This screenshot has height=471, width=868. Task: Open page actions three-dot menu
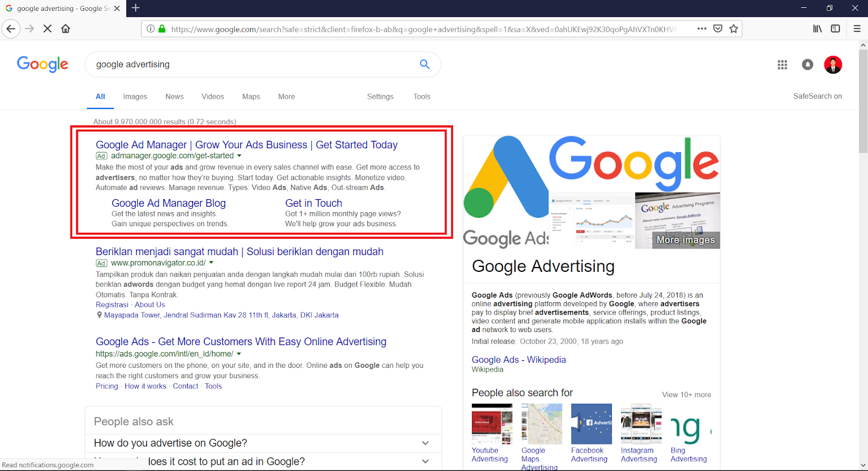702,29
